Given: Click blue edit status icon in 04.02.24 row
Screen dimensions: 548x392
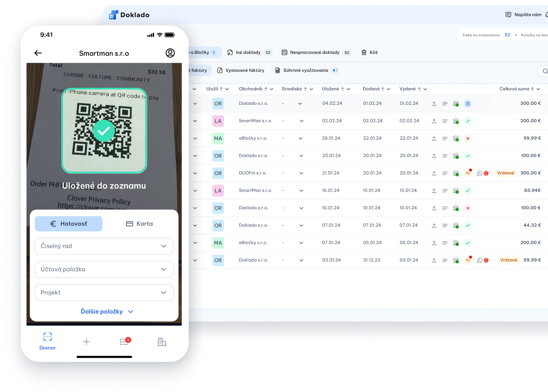Looking at the screenshot, I should [x=468, y=104].
